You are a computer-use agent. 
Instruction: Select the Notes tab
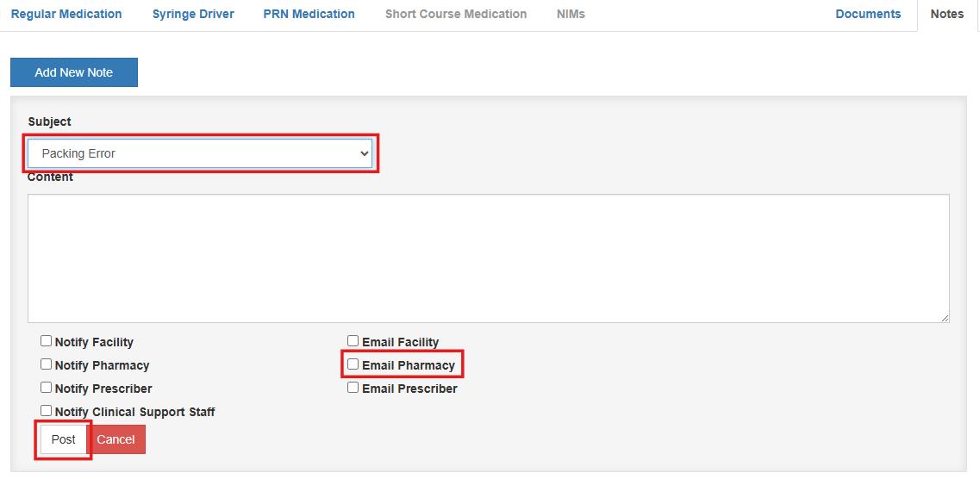tap(947, 14)
